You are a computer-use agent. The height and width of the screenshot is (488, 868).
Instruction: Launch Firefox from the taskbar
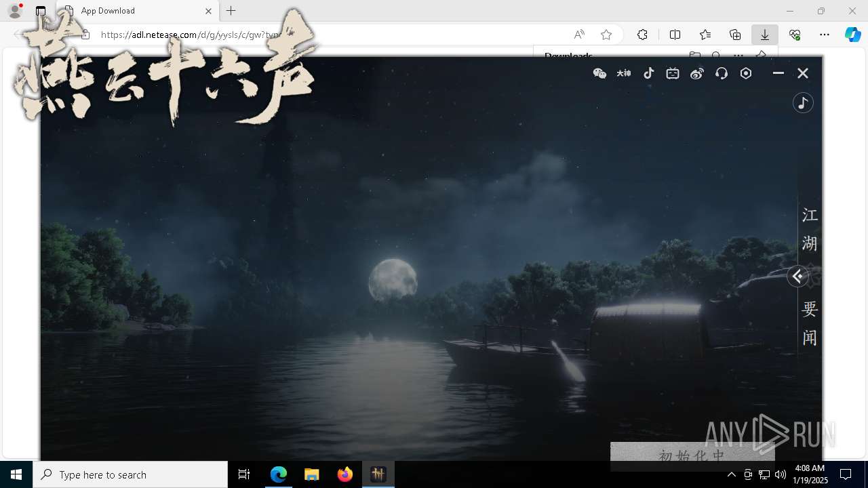pos(345,474)
